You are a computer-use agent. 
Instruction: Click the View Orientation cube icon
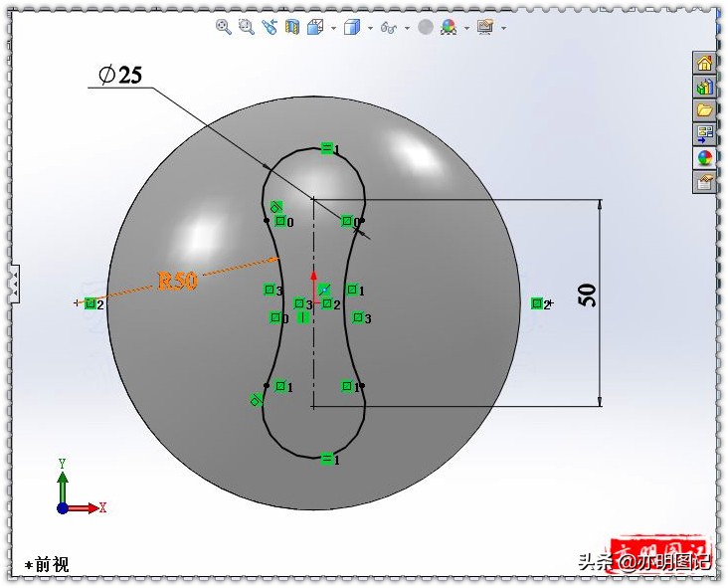315,27
